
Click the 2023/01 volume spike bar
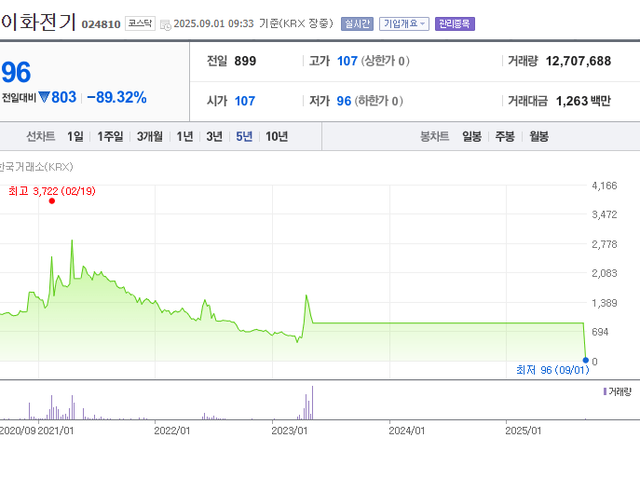pos(313,402)
